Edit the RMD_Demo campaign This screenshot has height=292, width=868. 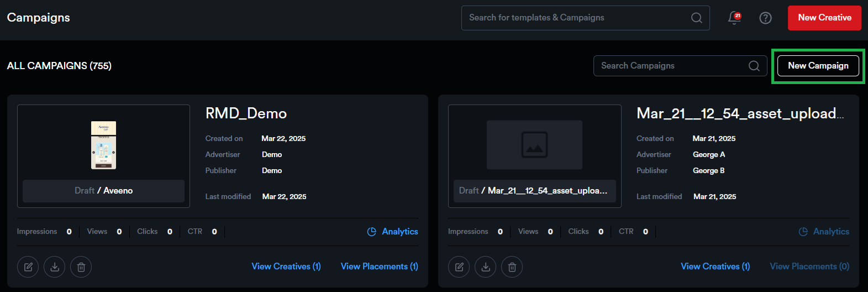coord(28,267)
